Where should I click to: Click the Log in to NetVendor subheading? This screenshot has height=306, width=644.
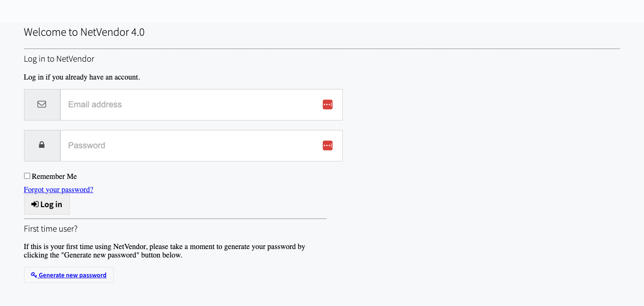click(x=59, y=59)
